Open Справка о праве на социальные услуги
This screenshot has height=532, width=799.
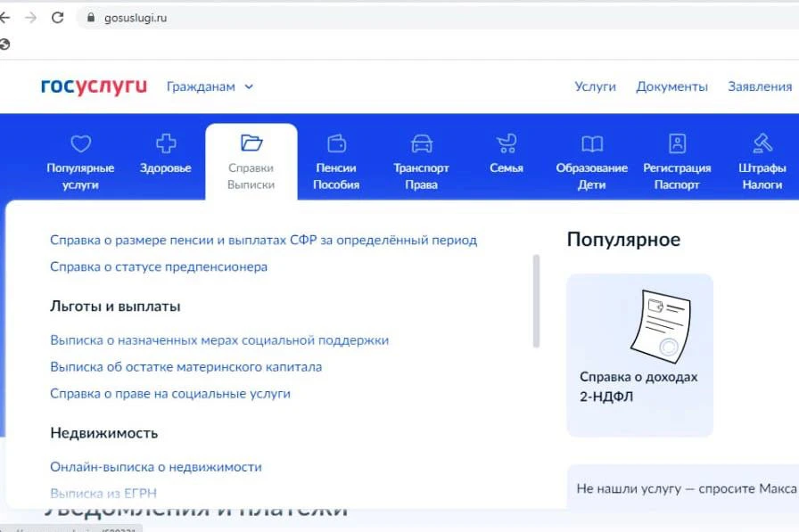tap(170, 394)
